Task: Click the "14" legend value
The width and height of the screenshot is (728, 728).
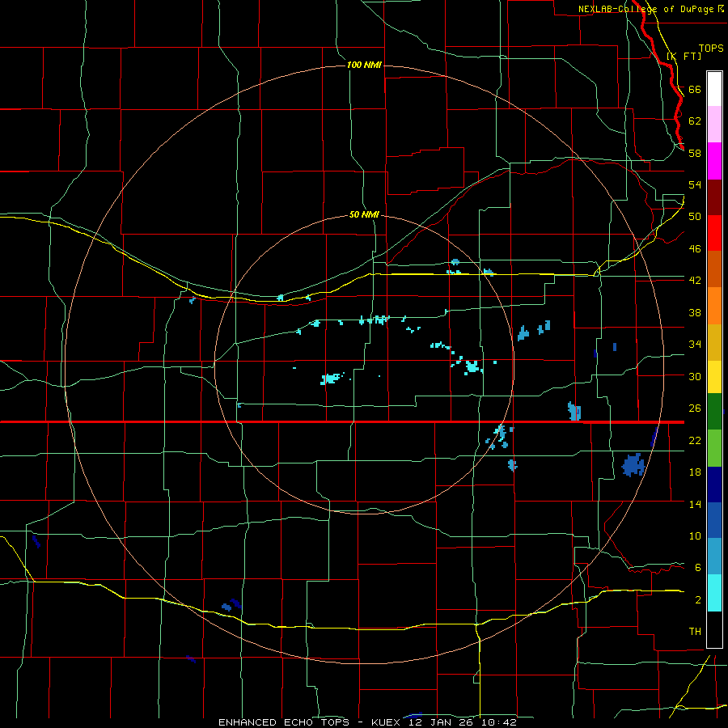Action: (695, 504)
